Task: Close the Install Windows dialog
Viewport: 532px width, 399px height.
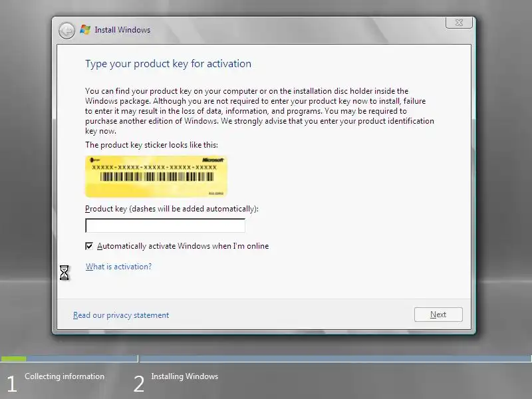Action: click(x=459, y=23)
